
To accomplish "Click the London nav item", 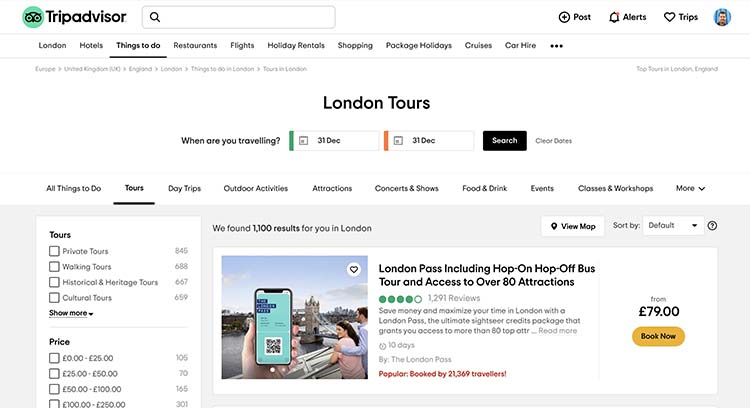I will (x=52, y=45).
